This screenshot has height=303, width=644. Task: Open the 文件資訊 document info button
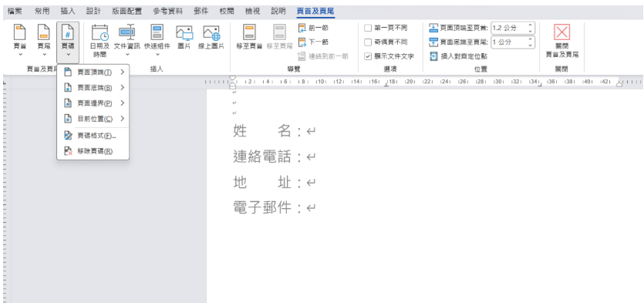pos(127,41)
